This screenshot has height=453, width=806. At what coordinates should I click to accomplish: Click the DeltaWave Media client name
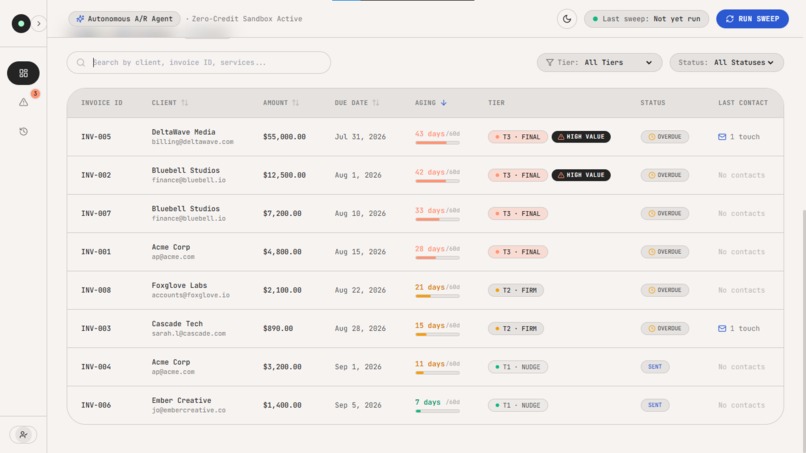point(184,132)
